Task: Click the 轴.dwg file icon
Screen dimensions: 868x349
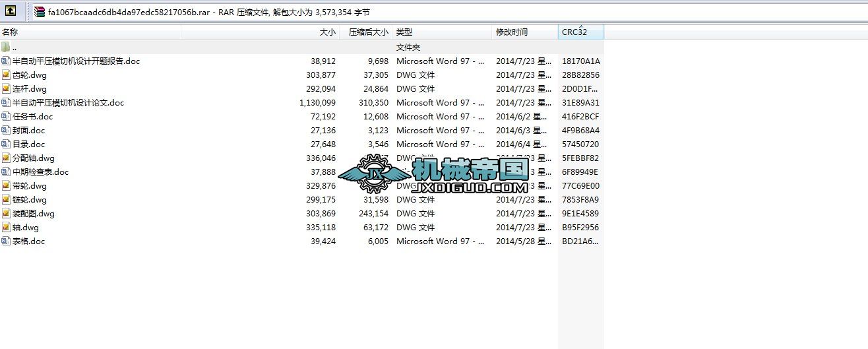Action: click(6, 227)
